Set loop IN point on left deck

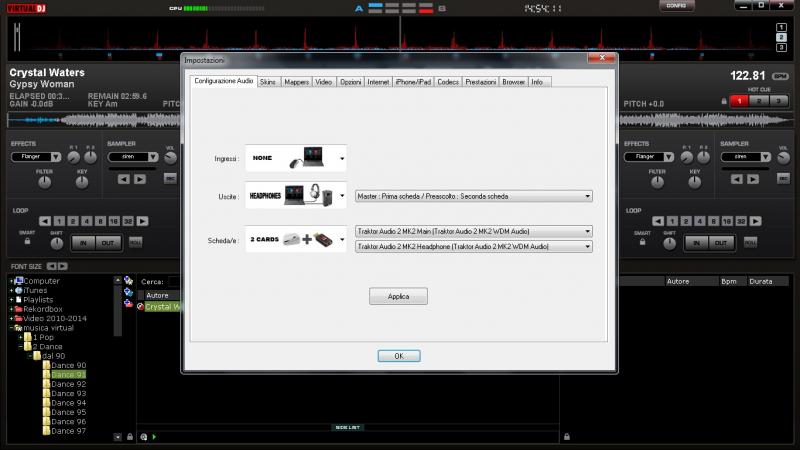[x=83, y=243]
